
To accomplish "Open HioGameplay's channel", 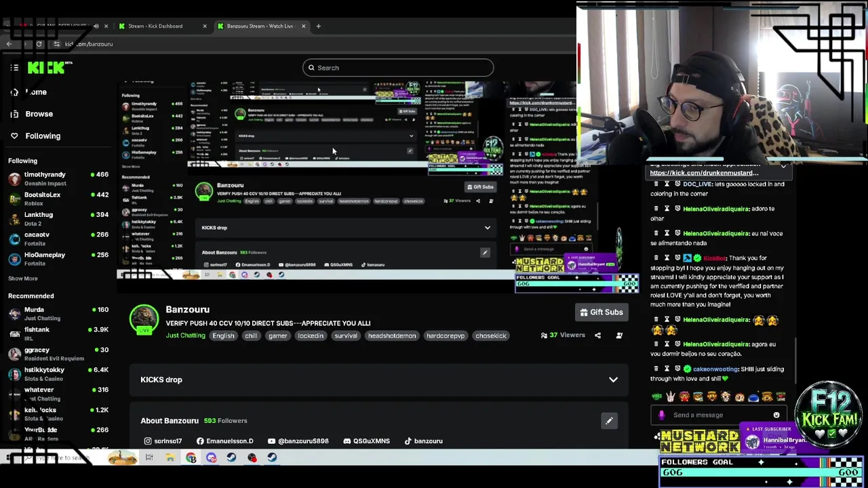I will pos(58,258).
